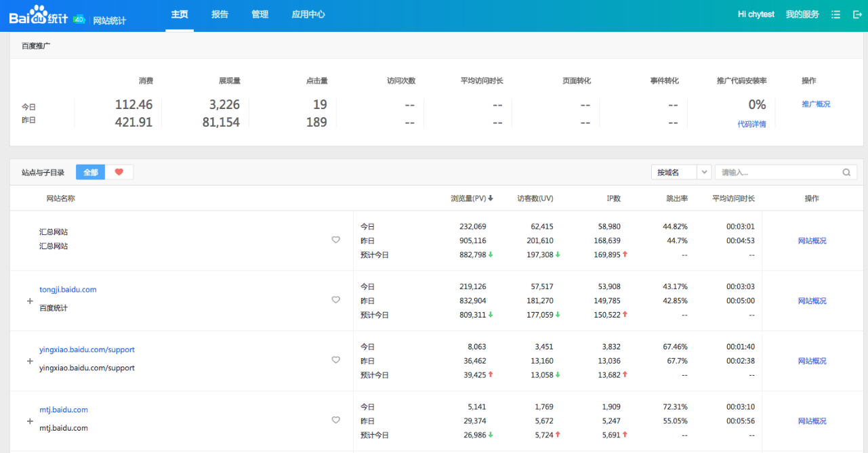Select the 全部 filter button
Viewport: 868px width, 453px height.
pos(91,173)
